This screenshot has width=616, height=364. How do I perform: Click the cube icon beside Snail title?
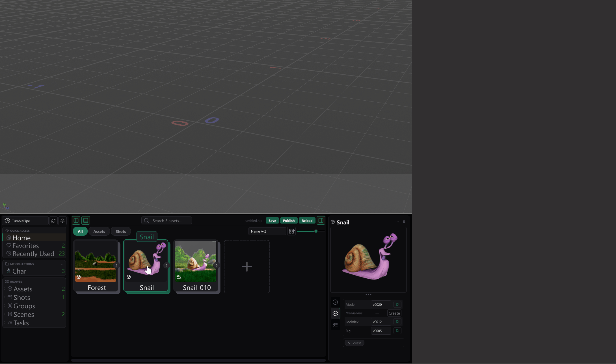333,222
